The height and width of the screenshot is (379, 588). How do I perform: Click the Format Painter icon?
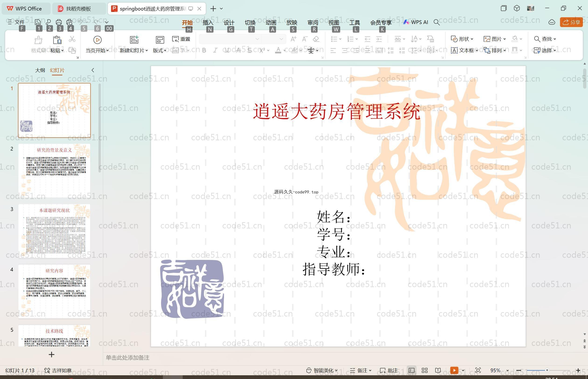(38, 40)
